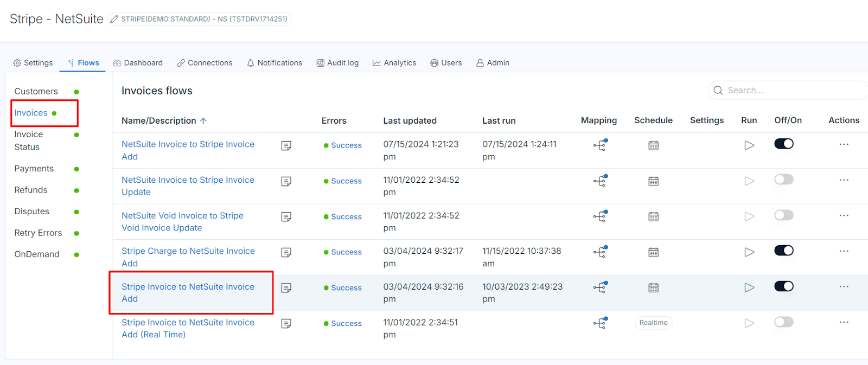Screen dimensions: 868x365
Task: View description note for Stripe Charge to NetSuite Invoice Add
Action: pos(286,252)
